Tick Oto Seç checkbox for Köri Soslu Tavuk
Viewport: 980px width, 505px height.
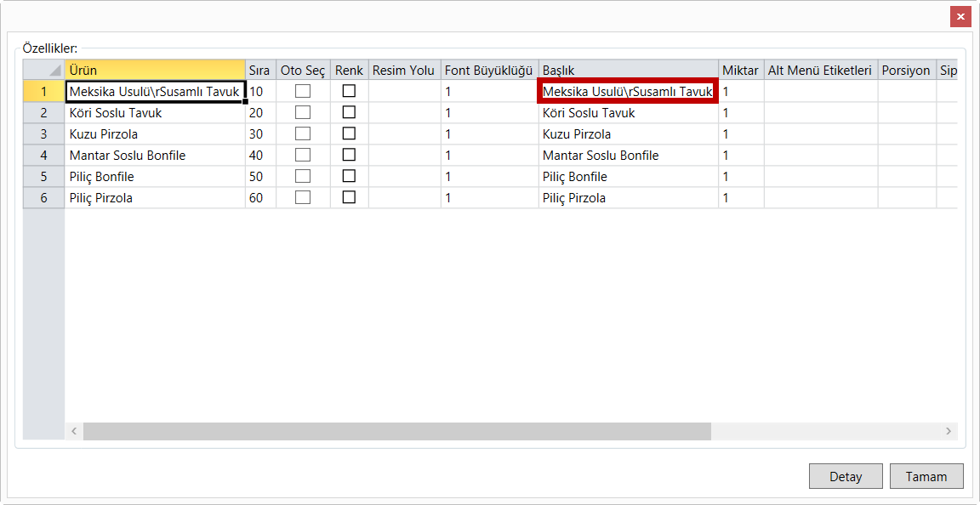point(303,112)
